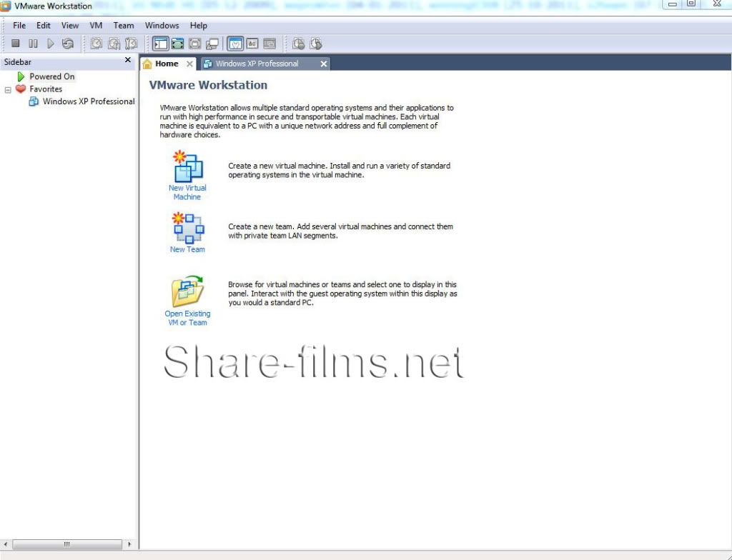This screenshot has height=560, width=732.
Task: Select the Appliance view toolbar icon
Action: point(252,44)
